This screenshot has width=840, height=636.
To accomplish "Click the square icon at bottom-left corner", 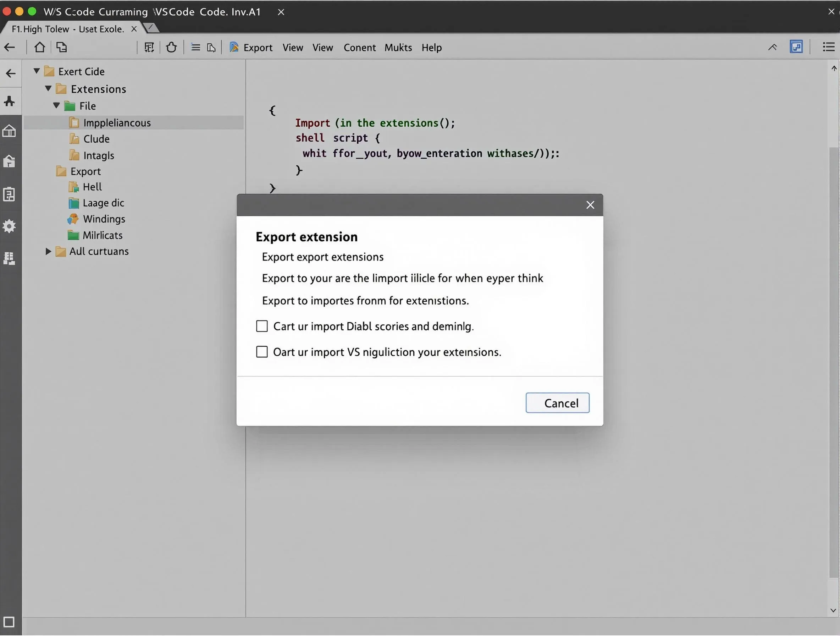I will click(9, 622).
